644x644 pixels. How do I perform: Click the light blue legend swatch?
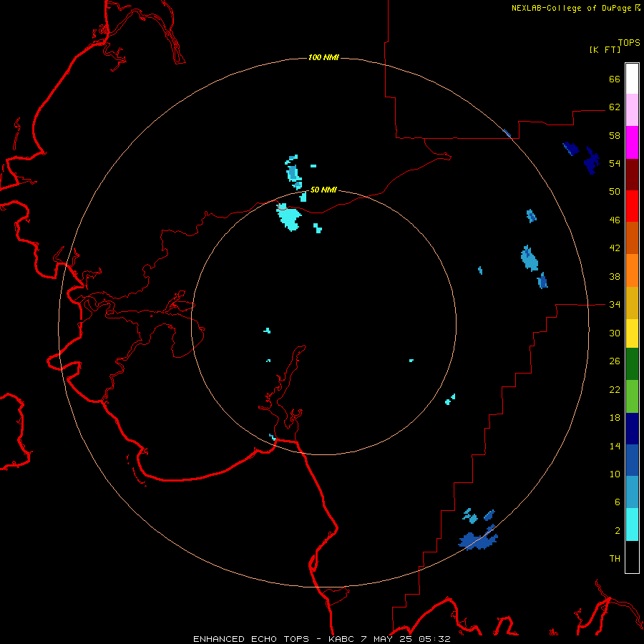click(x=632, y=492)
